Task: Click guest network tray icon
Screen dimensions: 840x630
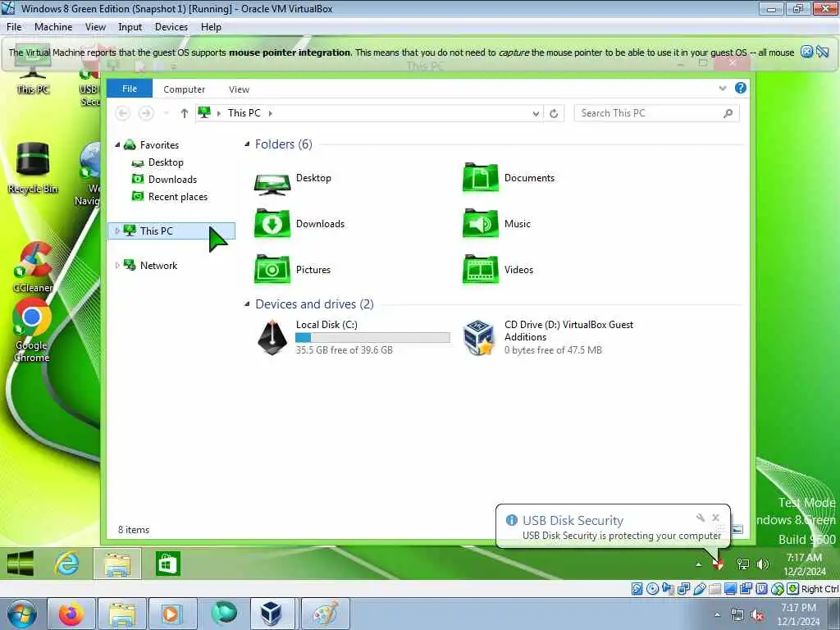Action: pyautogui.click(x=742, y=564)
